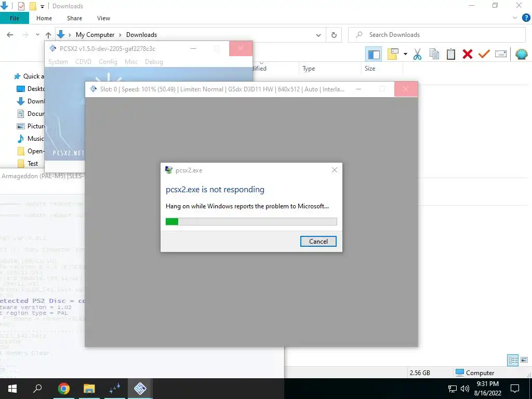Open the volume control in system tray
This screenshot has width=532, height=399.
pos(465,389)
